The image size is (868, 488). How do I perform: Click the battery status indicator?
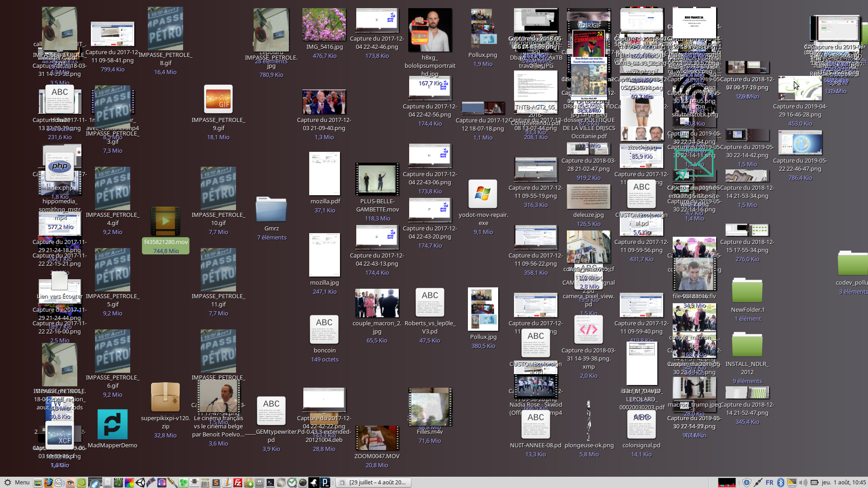815,483
